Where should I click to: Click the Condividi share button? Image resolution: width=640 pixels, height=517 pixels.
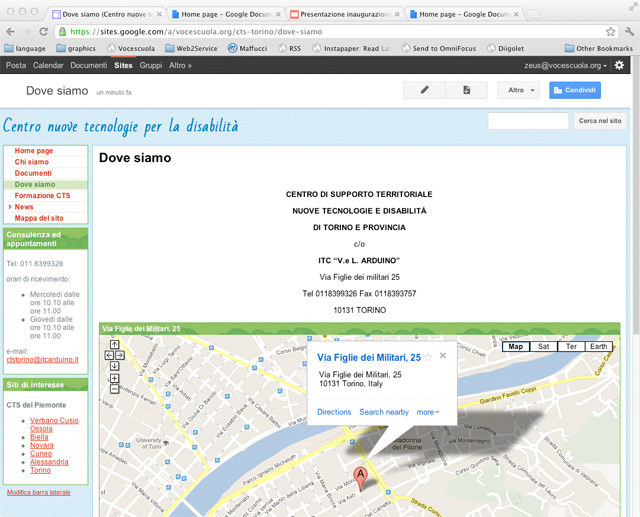point(575,90)
